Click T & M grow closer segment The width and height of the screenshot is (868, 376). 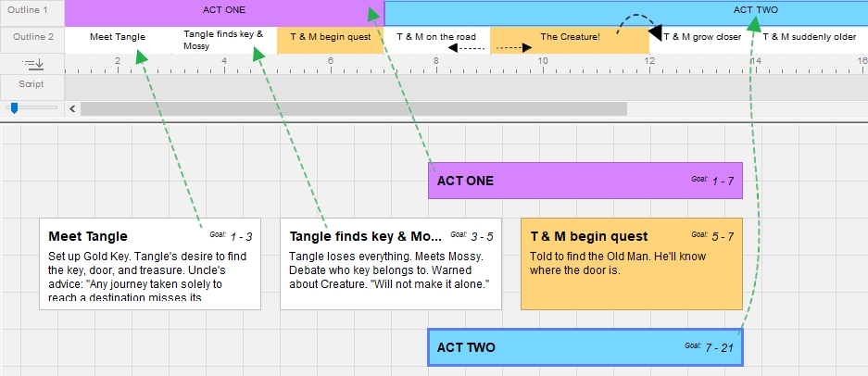coord(702,38)
